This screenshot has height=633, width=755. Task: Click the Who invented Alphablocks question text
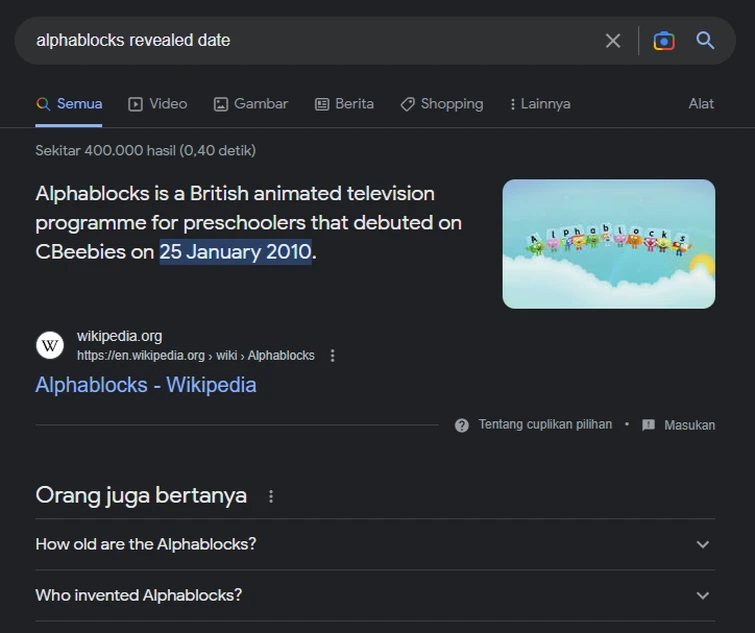[x=139, y=595]
